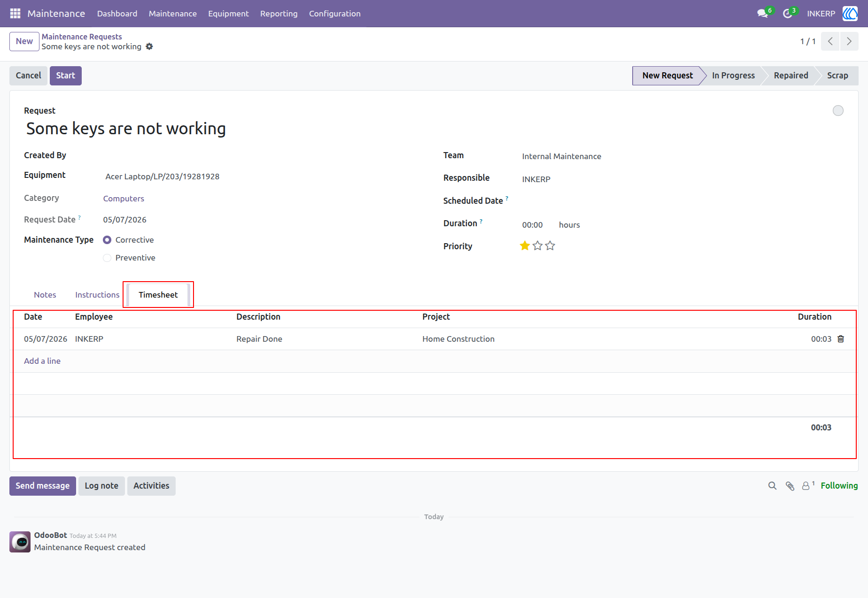
Task: Select the Preventive maintenance type
Action: [x=107, y=258]
